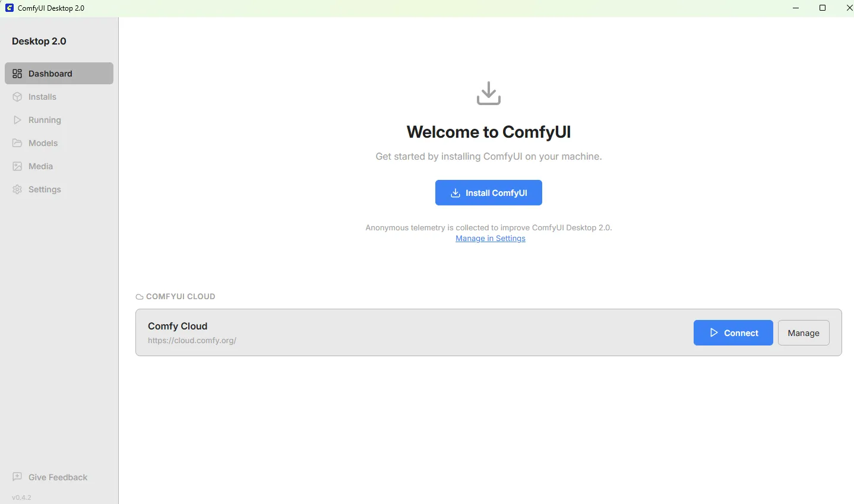The height and width of the screenshot is (504, 854).
Task: Click the large download icon above Welcome
Action: pyautogui.click(x=488, y=94)
